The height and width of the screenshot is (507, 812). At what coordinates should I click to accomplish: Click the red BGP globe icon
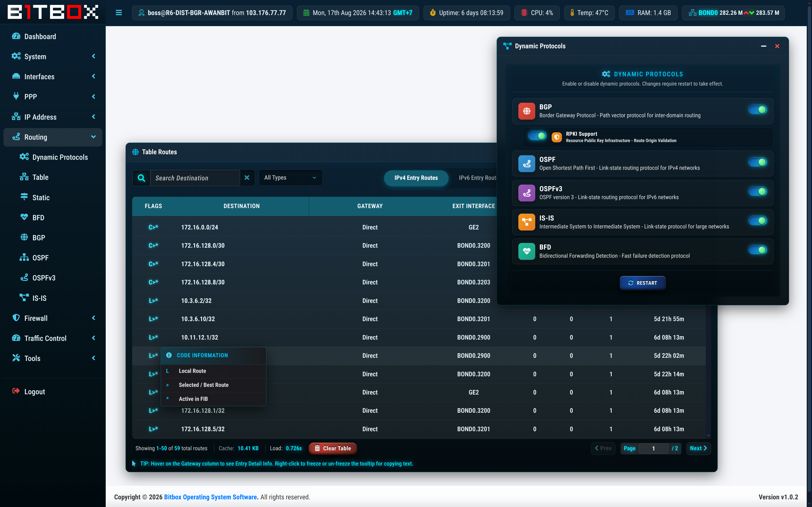click(527, 111)
